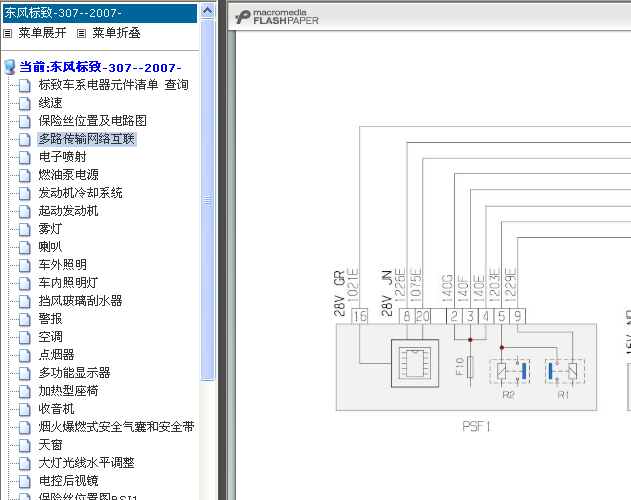Image resolution: width=631 pixels, height=500 pixels.
Task: Click page icon next to 点烟器
Action: click(25, 355)
